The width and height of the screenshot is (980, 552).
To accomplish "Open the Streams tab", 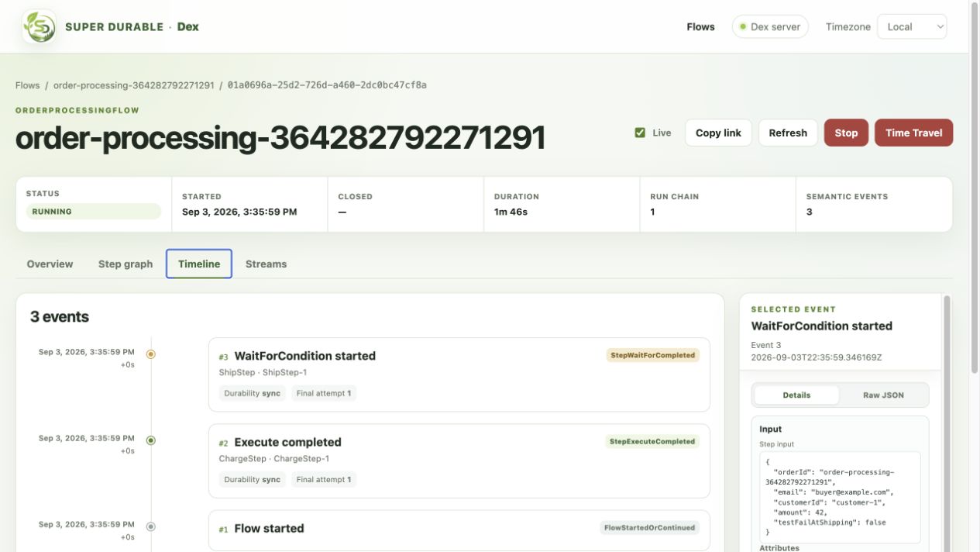I will [266, 264].
